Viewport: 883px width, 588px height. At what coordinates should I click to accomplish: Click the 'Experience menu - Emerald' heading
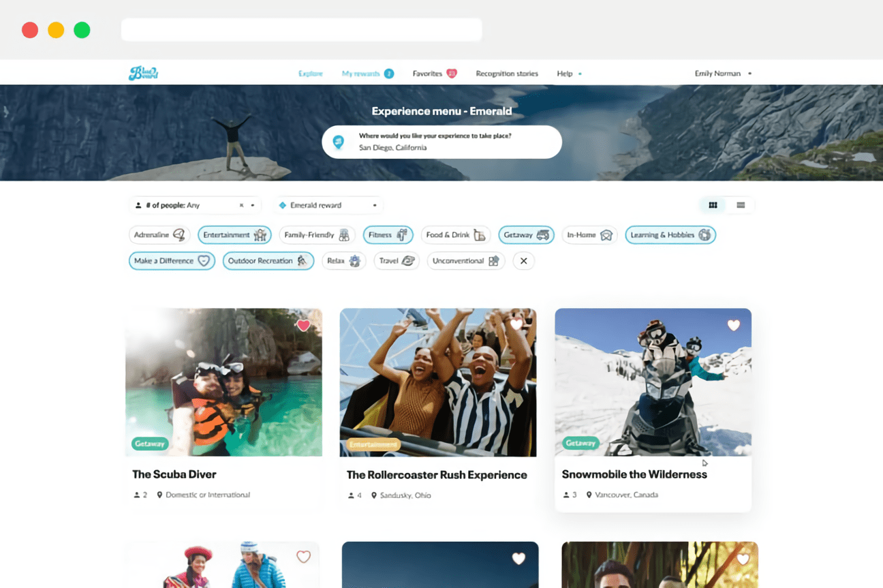click(x=441, y=111)
